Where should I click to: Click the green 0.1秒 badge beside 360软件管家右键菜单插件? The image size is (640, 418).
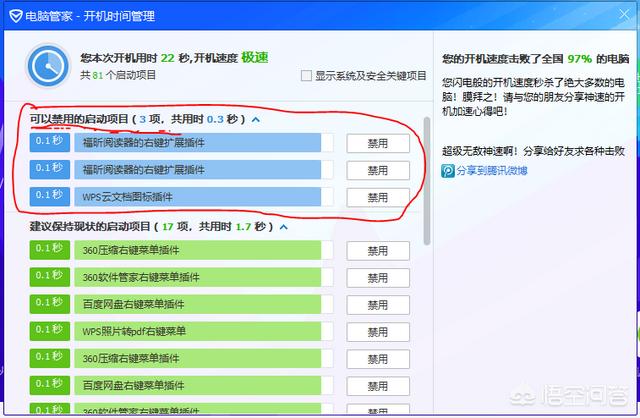click(49, 276)
